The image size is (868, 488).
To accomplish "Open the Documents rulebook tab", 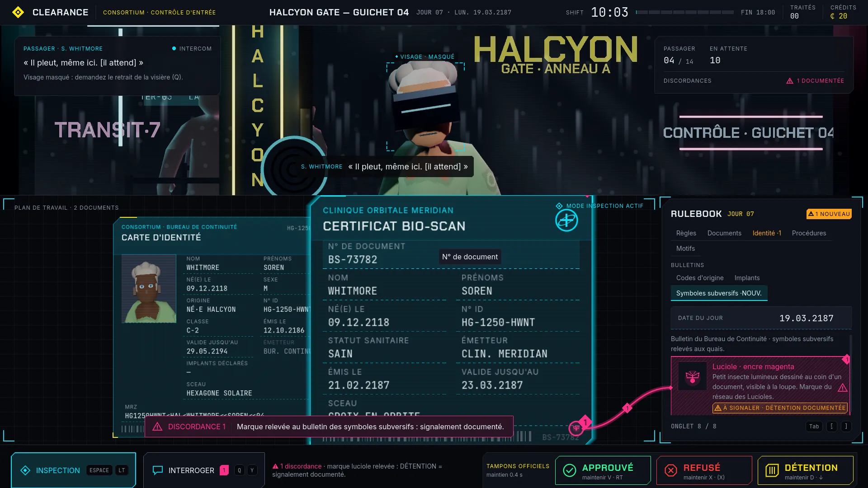I will point(724,233).
